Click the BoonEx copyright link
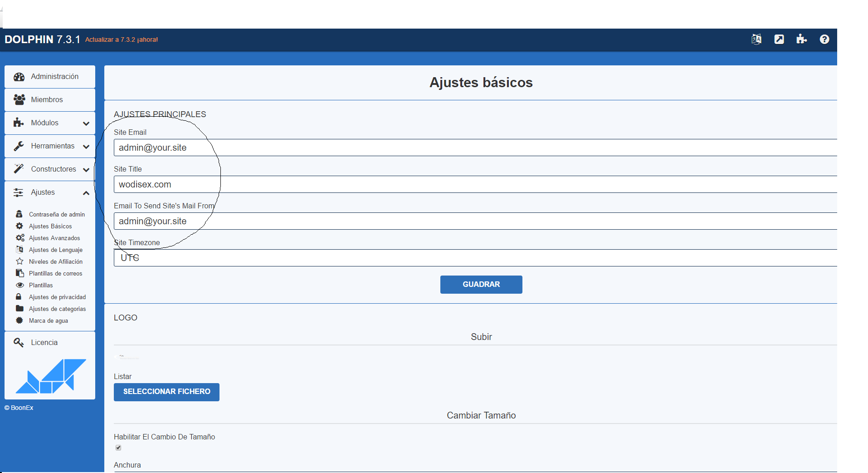The image size is (868, 473). [x=19, y=408]
